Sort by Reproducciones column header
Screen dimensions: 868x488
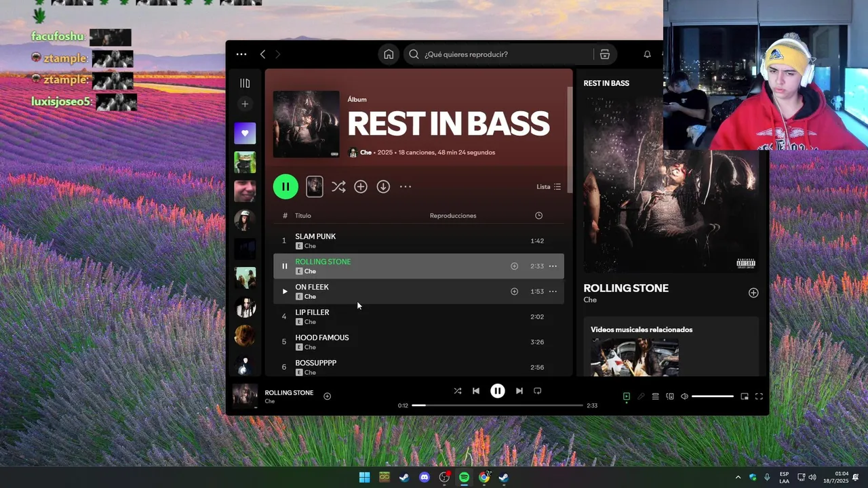pos(453,216)
